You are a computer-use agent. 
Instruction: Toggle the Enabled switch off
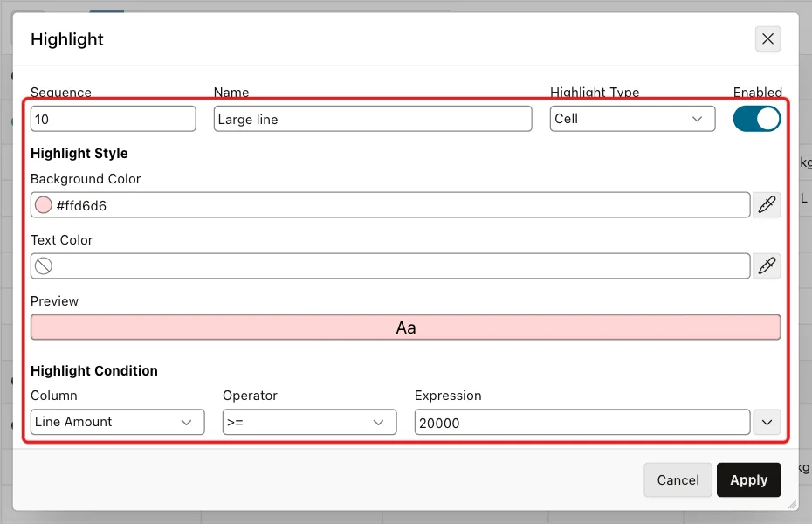[x=757, y=119]
